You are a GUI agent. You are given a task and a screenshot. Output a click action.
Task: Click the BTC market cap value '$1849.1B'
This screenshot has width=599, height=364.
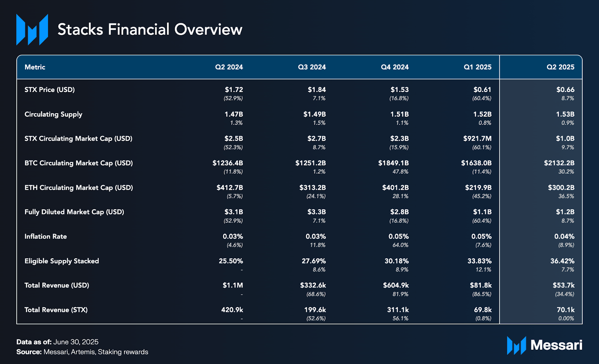[393, 163]
